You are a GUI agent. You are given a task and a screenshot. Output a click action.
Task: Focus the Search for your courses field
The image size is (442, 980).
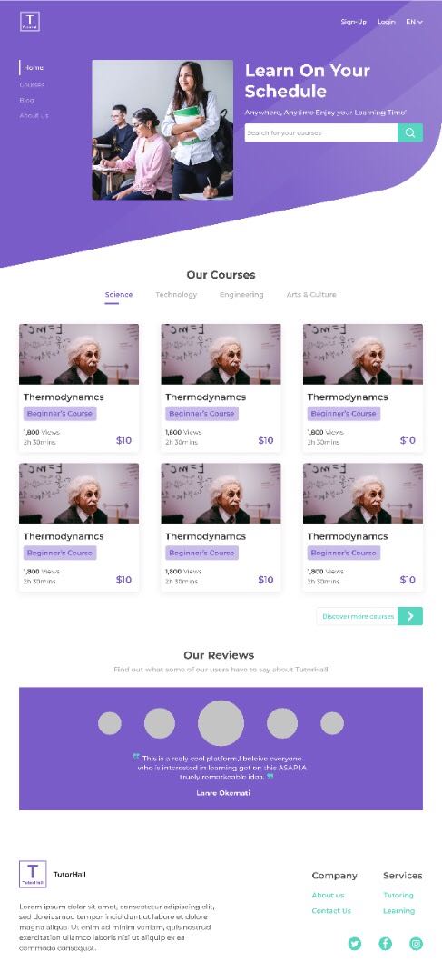click(320, 132)
